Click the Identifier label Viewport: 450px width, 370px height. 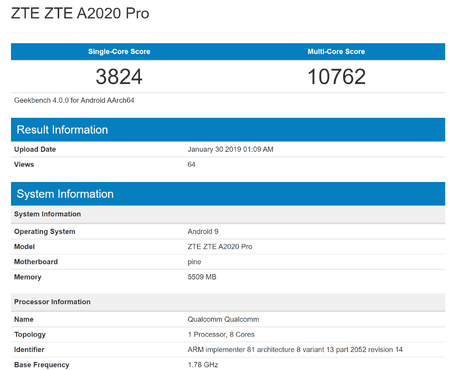coord(29,350)
